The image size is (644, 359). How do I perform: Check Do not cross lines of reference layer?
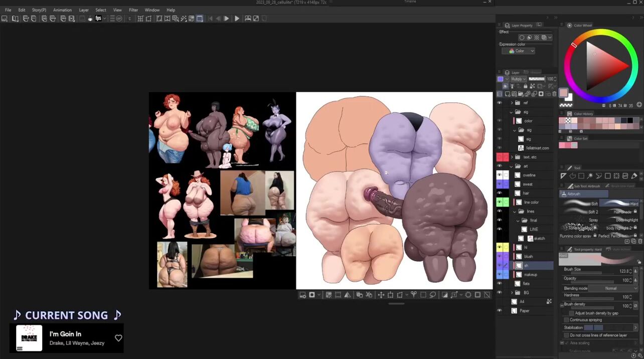coord(566,335)
